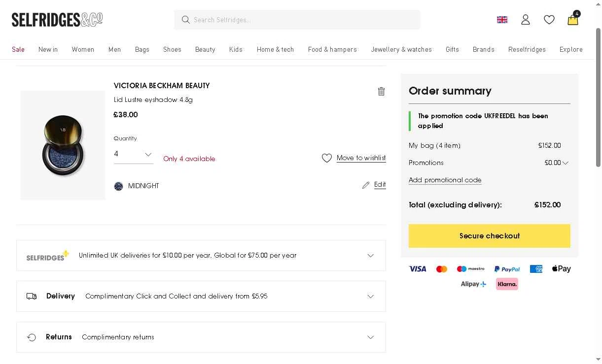Open the Gifts menu
The image size is (602, 364).
pos(452,49)
